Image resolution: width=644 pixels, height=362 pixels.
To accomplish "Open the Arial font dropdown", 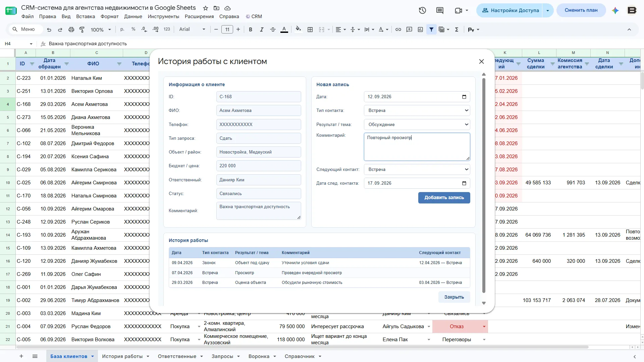I will [192, 29].
